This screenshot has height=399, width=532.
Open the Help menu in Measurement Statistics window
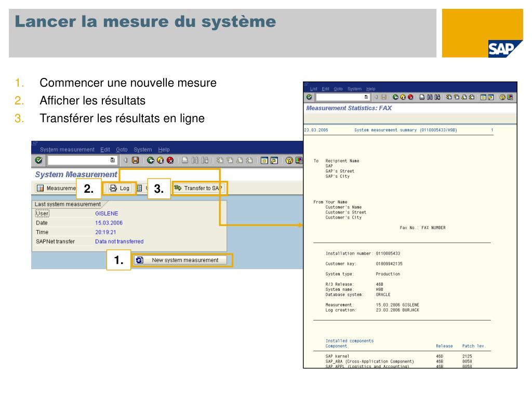(371, 89)
